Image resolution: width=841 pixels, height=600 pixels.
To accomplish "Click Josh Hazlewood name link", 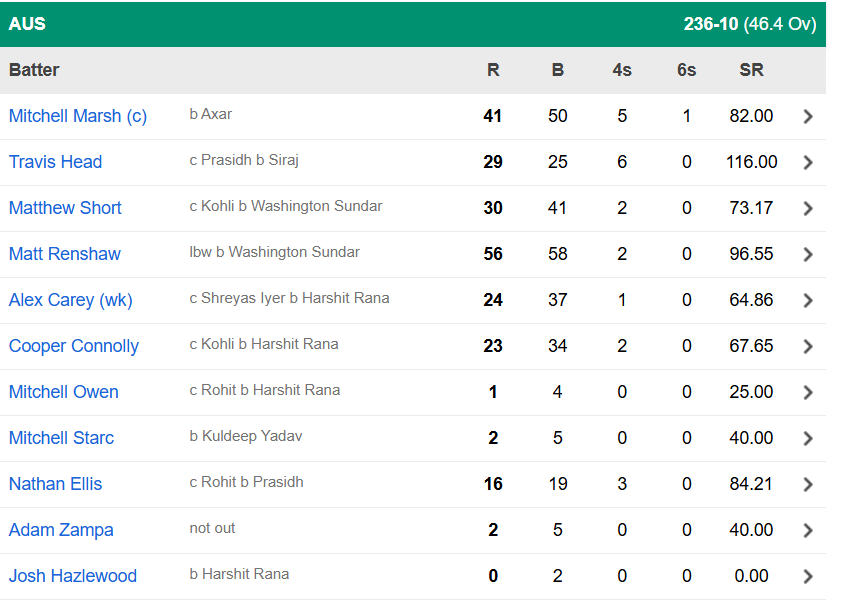I will (73, 576).
